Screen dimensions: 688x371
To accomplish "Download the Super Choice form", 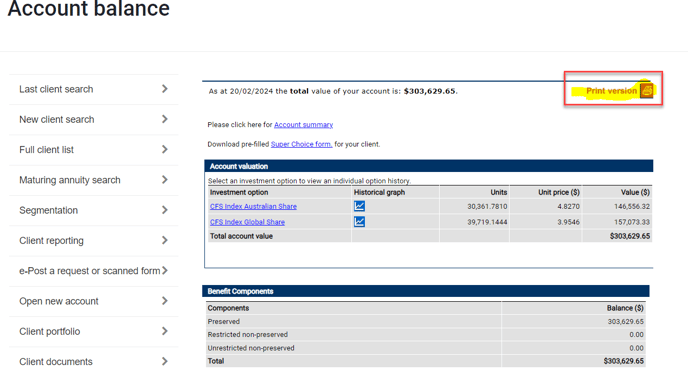I will pos(301,144).
